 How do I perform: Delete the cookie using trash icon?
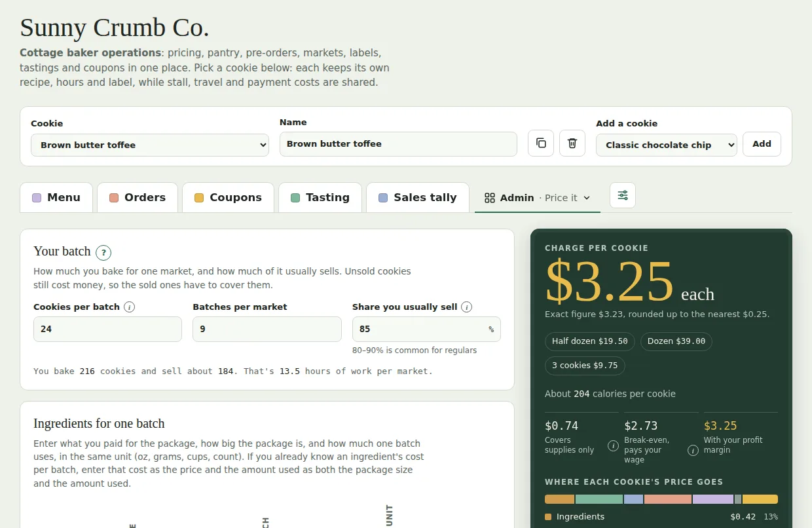572,143
